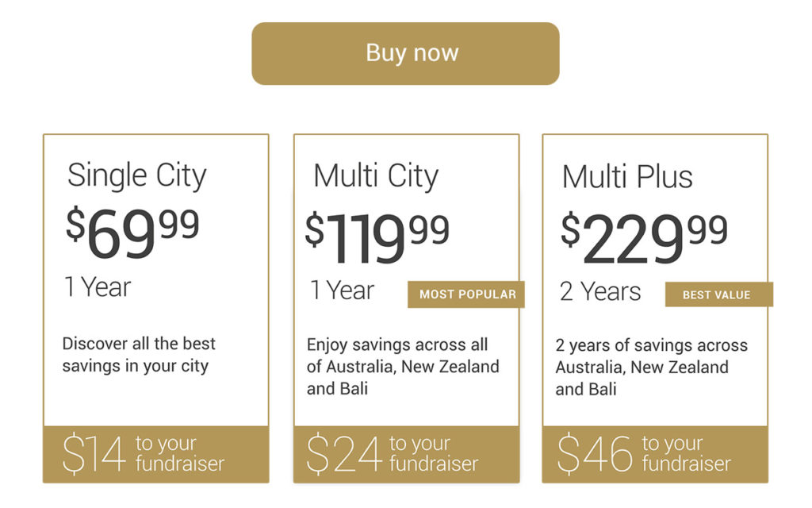Click the $229.99 price

(644, 238)
